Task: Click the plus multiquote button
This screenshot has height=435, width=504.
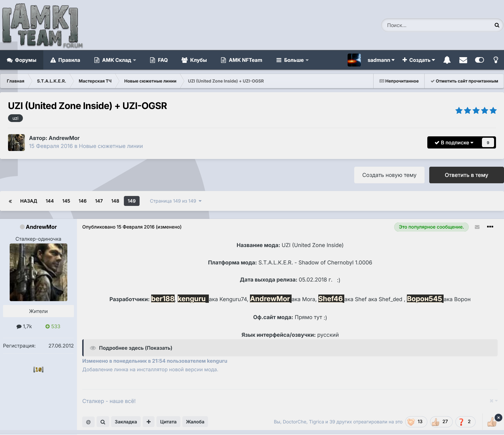Action: click(148, 422)
